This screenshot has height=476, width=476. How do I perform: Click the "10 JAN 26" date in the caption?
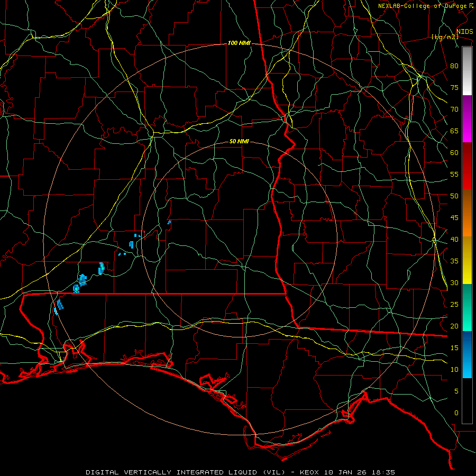(344, 472)
